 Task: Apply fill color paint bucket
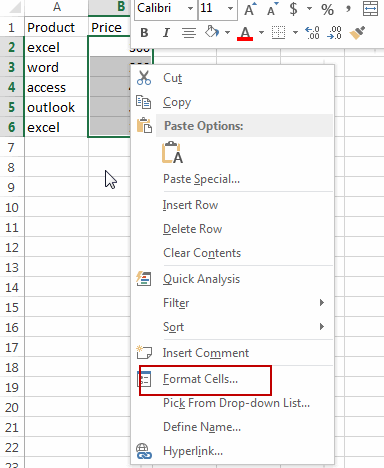tap(212, 32)
